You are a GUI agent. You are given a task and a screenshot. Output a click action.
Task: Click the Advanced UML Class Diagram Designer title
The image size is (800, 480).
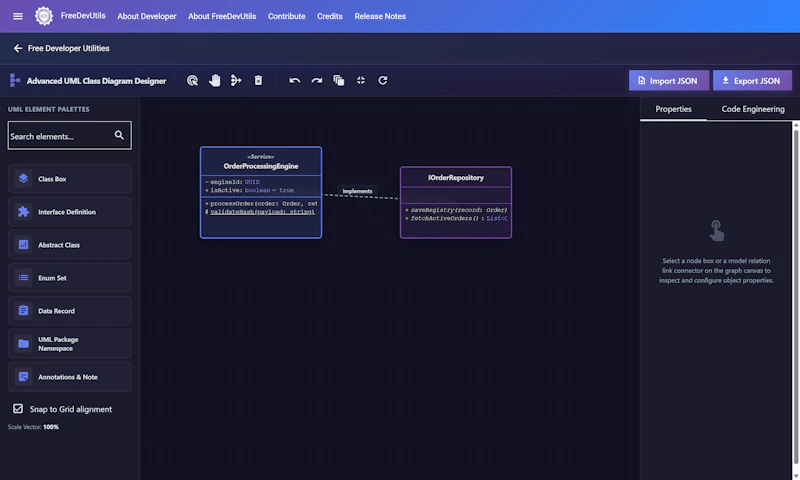[96, 81]
